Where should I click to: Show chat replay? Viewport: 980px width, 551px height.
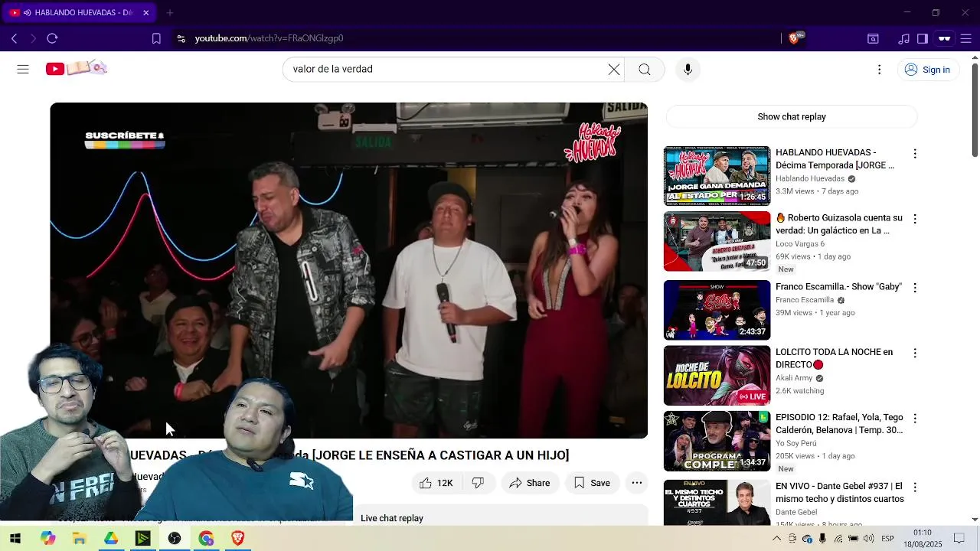792,116
